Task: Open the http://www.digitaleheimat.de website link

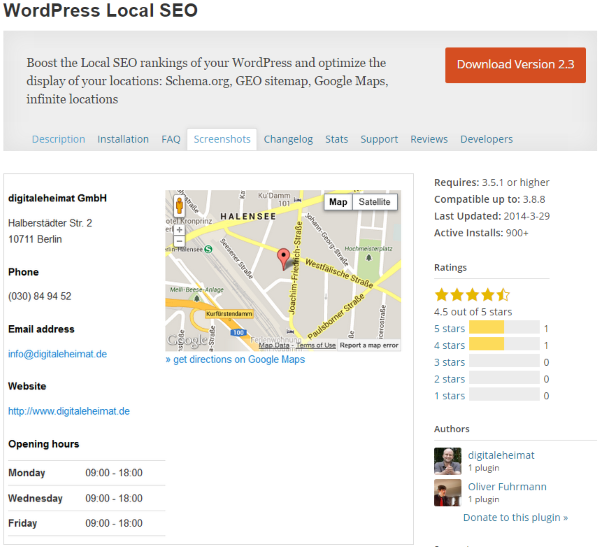Action: pyautogui.click(x=69, y=411)
